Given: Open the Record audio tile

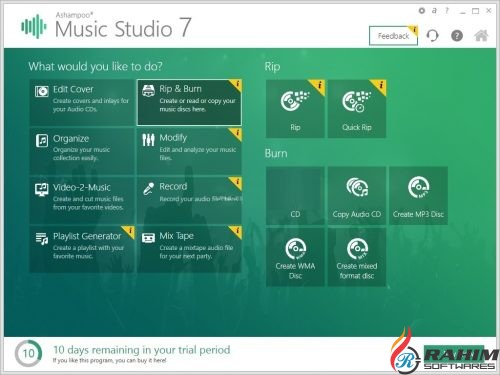Looking at the screenshot, I should (x=189, y=200).
